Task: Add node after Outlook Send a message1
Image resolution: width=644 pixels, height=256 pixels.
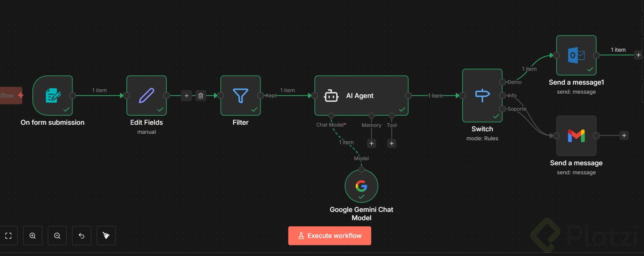Action: [638, 55]
